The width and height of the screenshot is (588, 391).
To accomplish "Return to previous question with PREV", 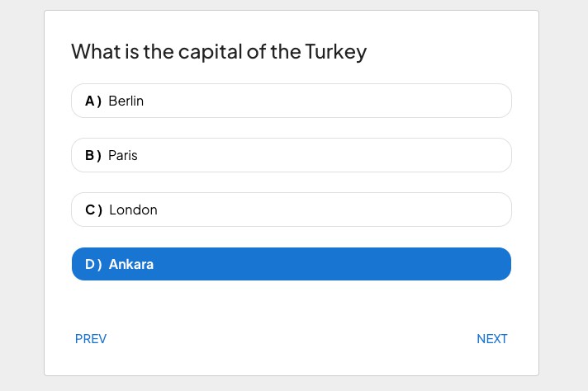I will coord(91,339).
